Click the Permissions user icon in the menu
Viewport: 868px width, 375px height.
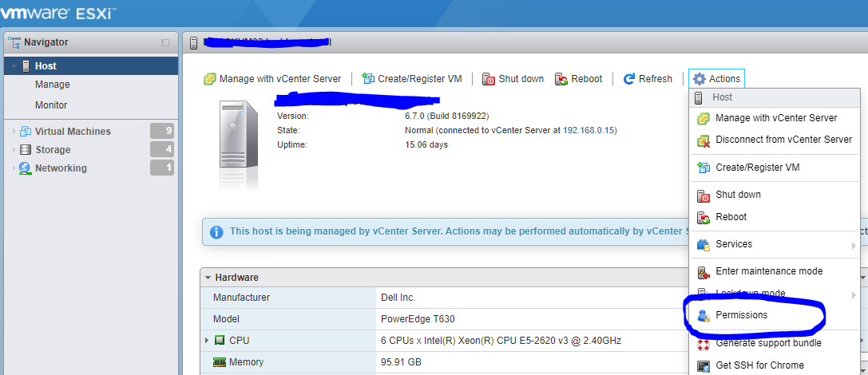(703, 316)
